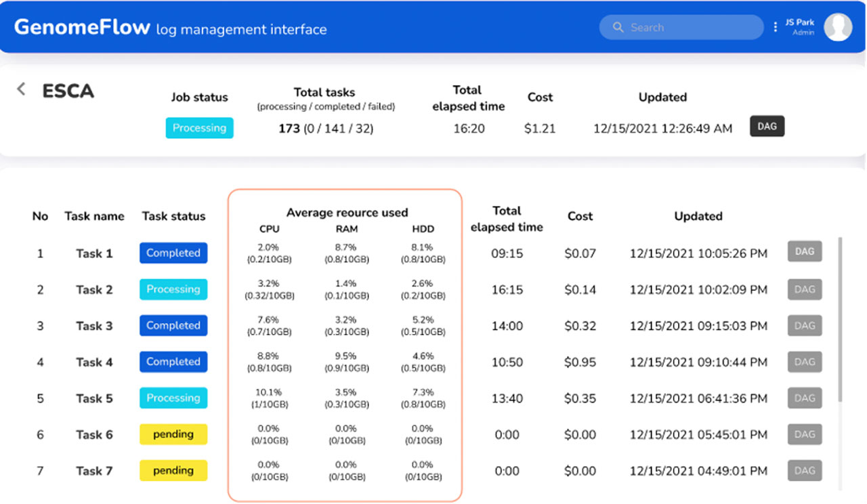Click the Task status column header
The height and width of the screenshot is (504, 867).
point(173,216)
